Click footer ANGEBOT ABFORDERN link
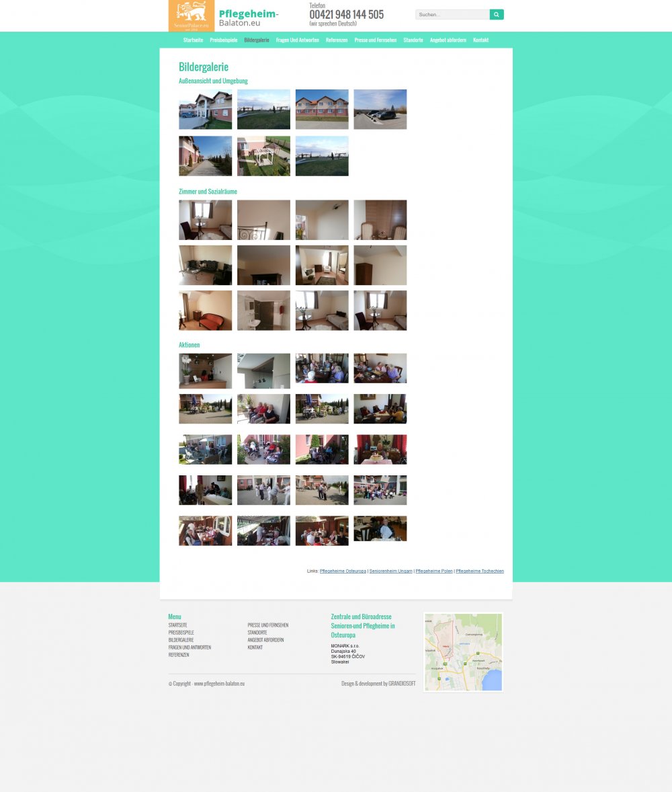This screenshot has height=792, width=672. [265, 640]
